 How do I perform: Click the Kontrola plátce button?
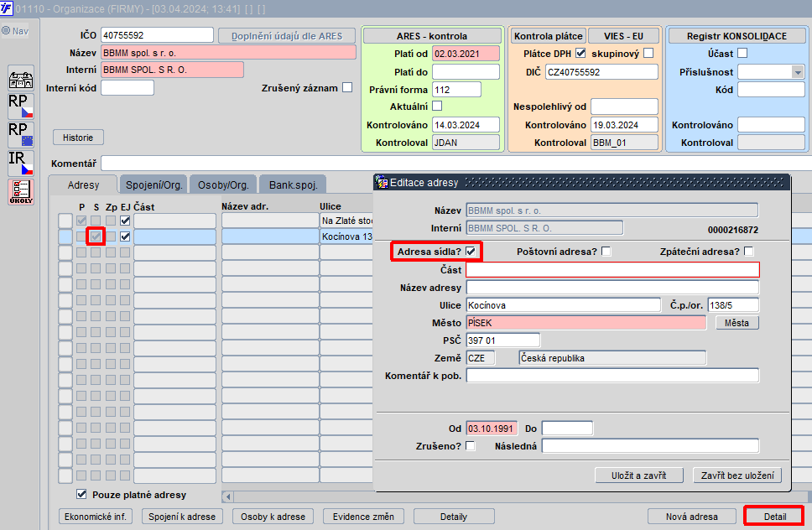549,36
